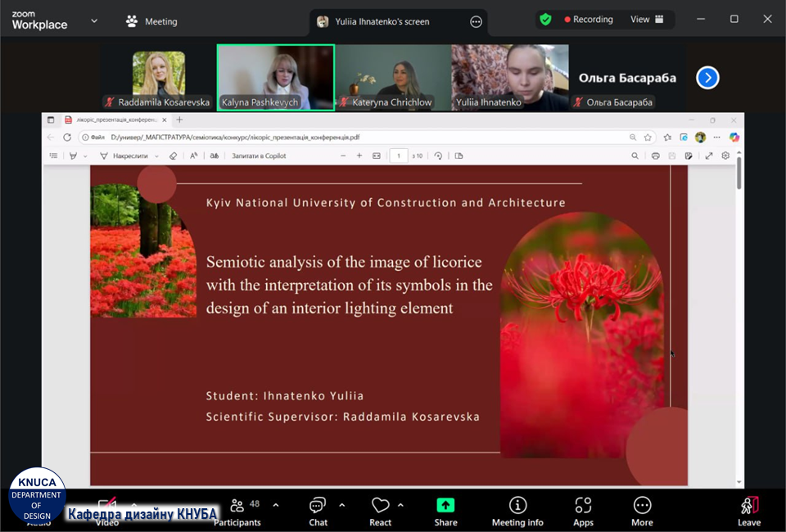Open Meeting info
Viewport: 786px width, 532px height.
[517, 506]
